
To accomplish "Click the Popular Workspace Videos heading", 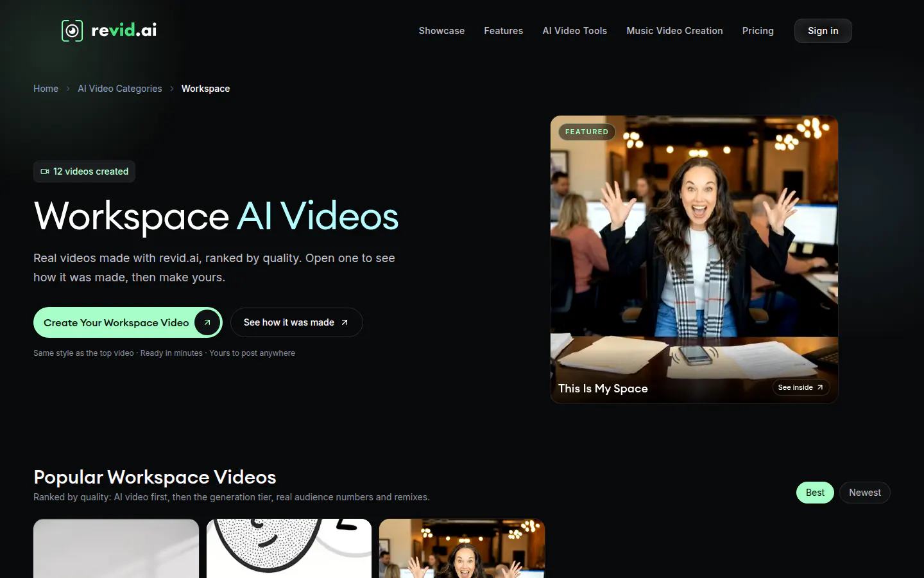I will coord(155,477).
